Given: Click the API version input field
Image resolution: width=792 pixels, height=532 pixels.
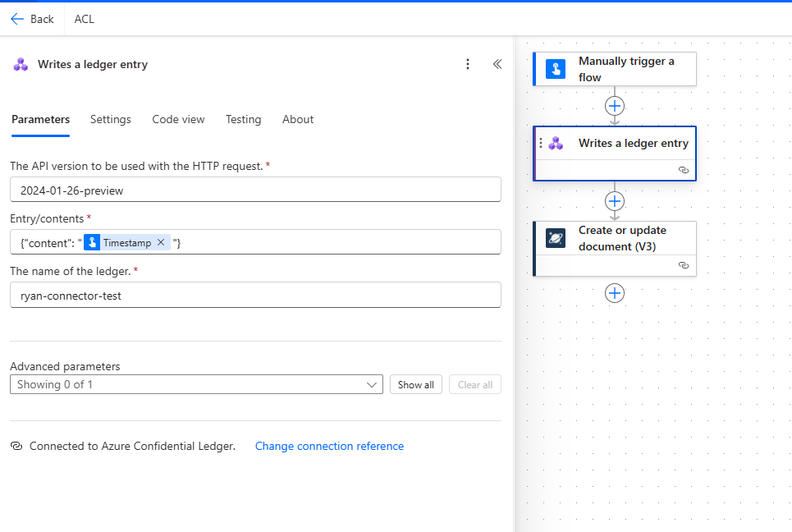Looking at the screenshot, I should tap(255, 190).
